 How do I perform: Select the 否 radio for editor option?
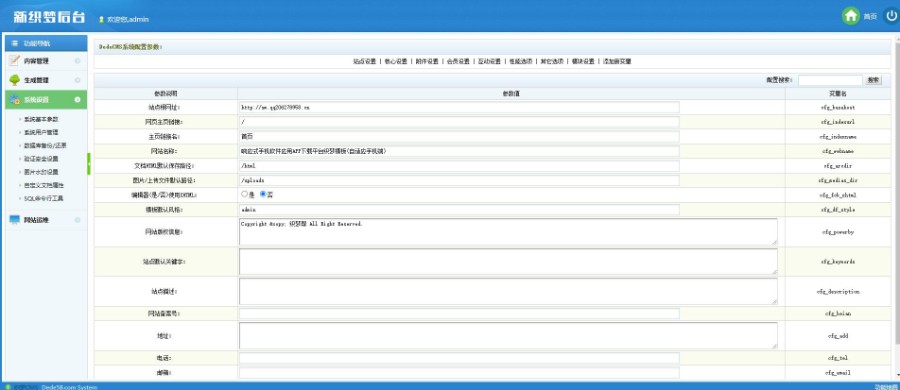point(263,195)
